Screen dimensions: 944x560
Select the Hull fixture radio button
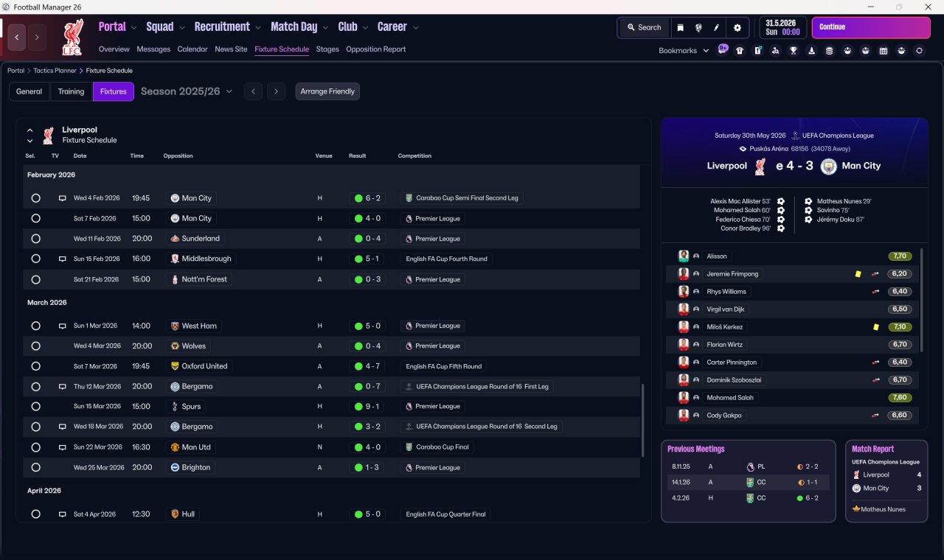(35, 514)
